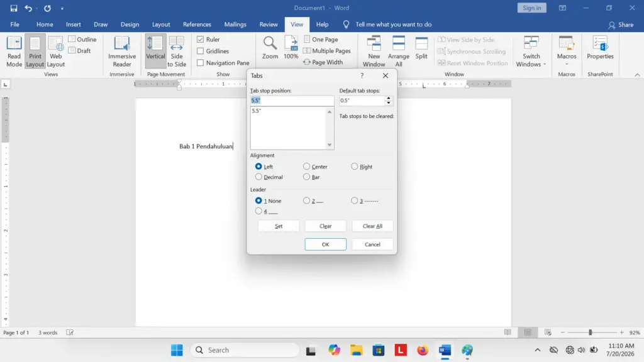Open SharePoint Properties
644x362 pixels.
point(600,48)
